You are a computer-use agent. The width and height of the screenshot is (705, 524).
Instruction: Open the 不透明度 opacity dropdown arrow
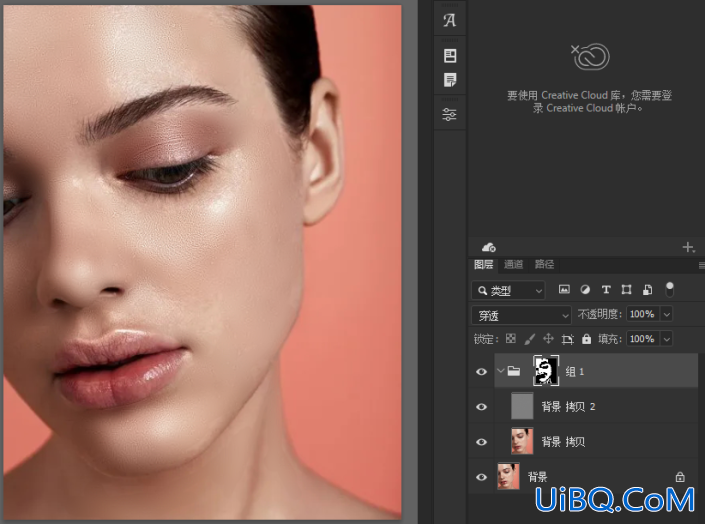click(667, 314)
